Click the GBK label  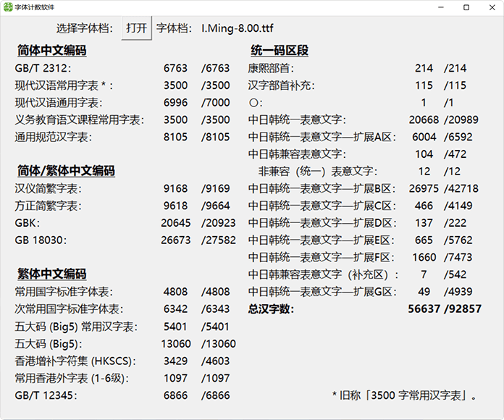[x=27, y=223]
